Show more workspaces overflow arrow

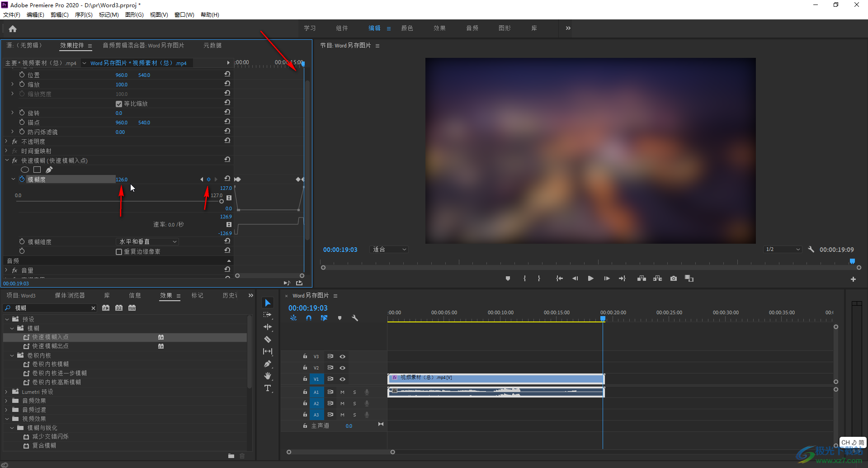[x=568, y=28]
